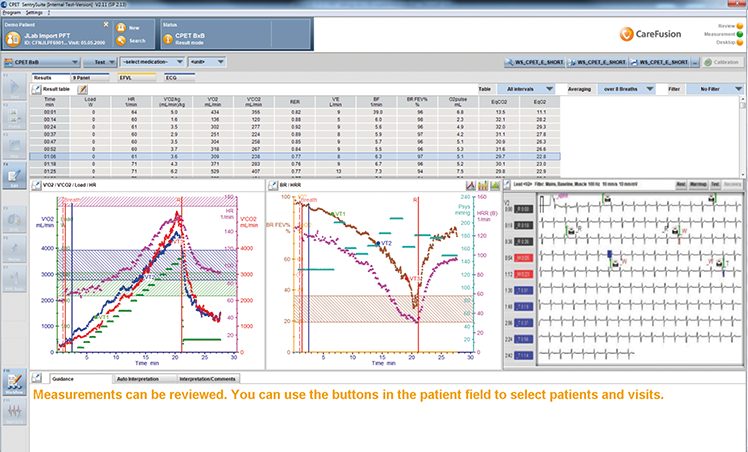Click the Warmup button in ECG panel
This screenshot has width=748, height=452.
tap(698, 185)
